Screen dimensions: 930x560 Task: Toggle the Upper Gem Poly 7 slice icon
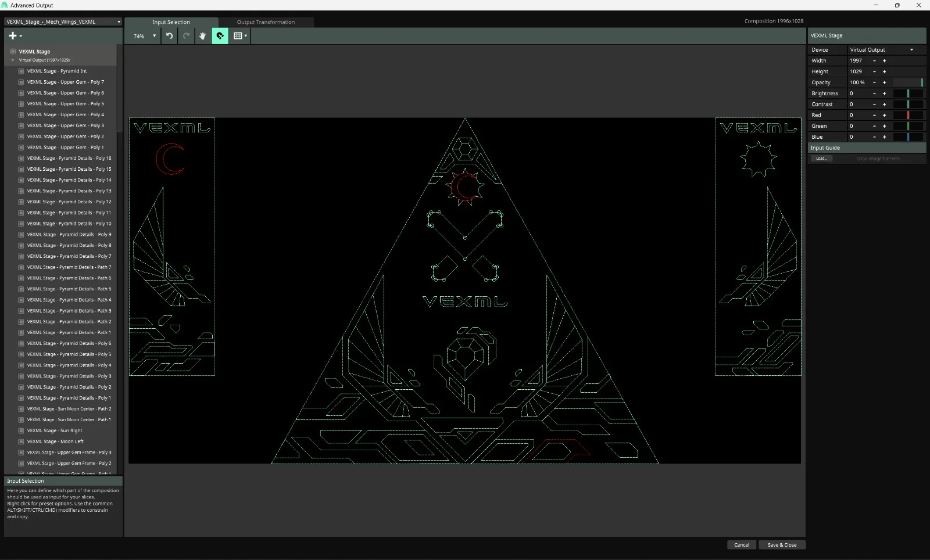pyautogui.click(x=22, y=82)
